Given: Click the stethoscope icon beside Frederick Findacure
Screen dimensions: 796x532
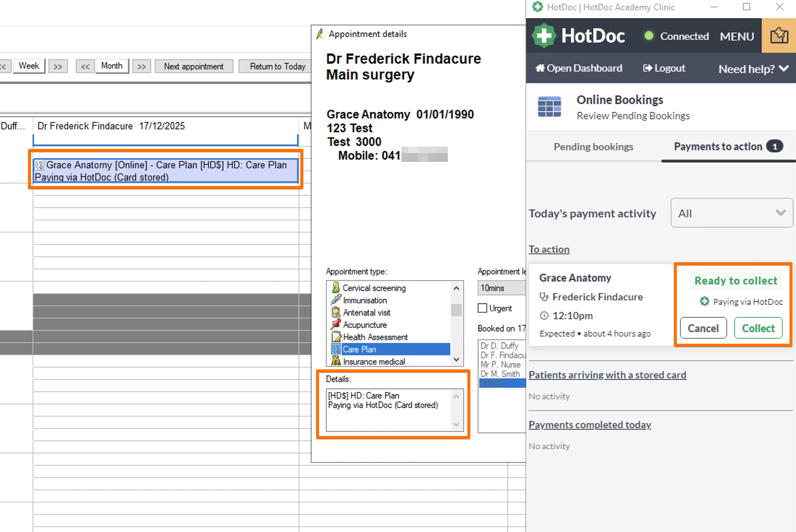Looking at the screenshot, I should click(x=544, y=297).
